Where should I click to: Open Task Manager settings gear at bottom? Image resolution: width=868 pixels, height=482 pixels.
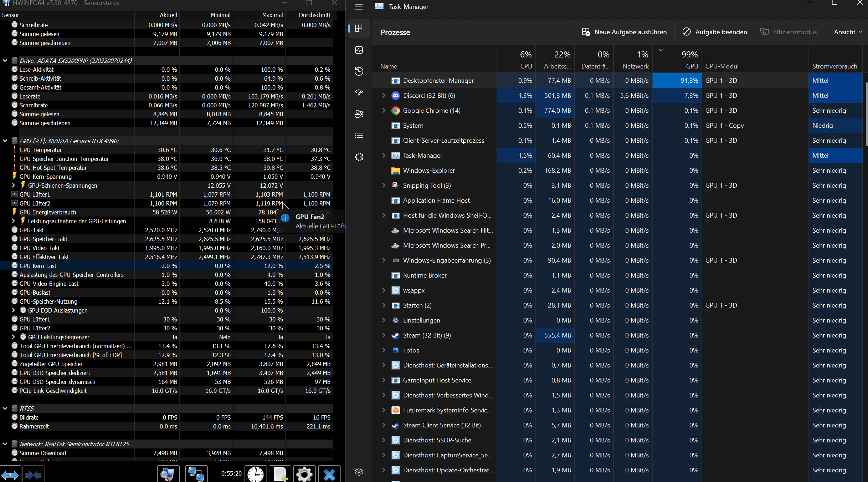tap(359, 472)
